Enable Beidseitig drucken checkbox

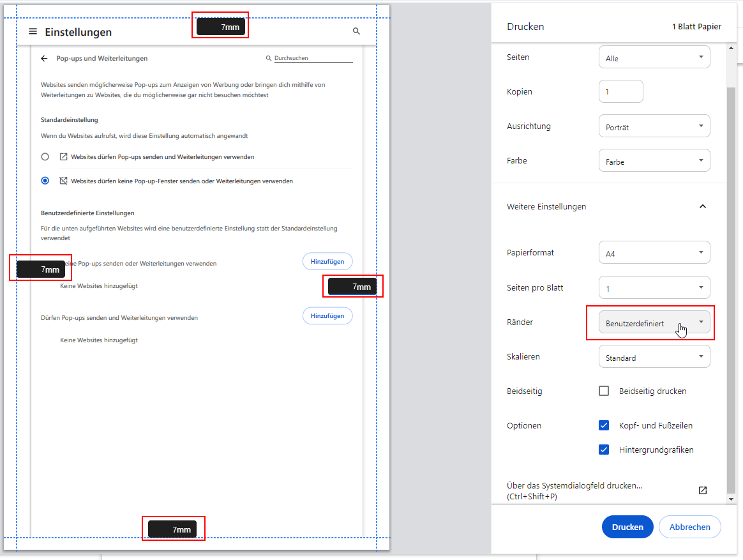[x=604, y=391]
